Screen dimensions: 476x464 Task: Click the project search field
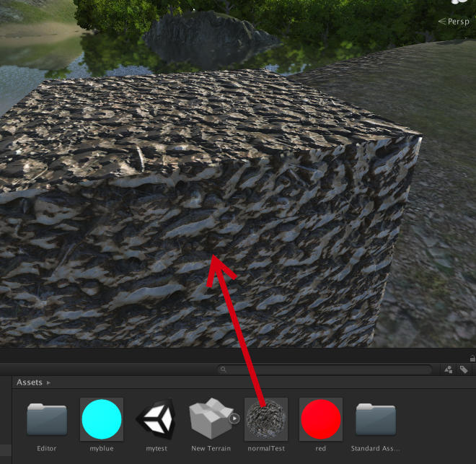click(325, 369)
